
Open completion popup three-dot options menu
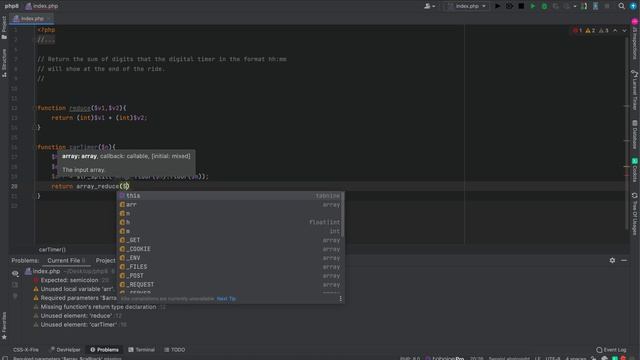tap(340, 299)
